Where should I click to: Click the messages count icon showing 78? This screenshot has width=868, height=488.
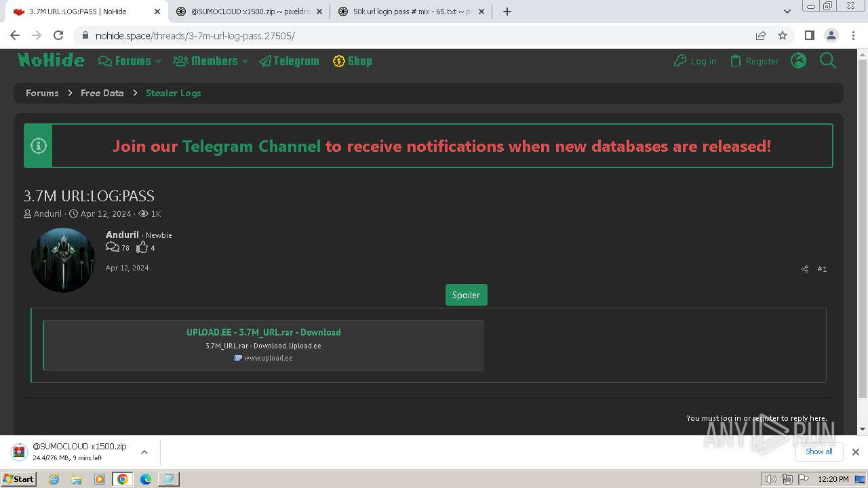tap(113, 247)
